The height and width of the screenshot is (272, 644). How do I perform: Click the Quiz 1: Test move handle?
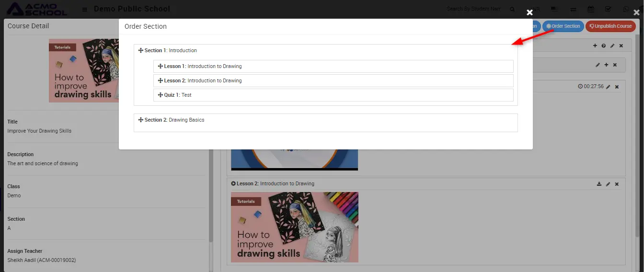161,95
